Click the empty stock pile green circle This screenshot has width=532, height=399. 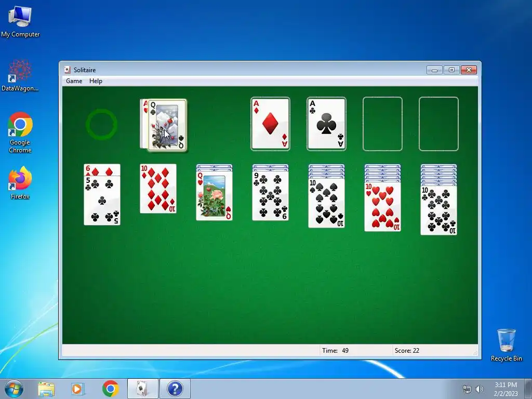[x=101, y=124]
